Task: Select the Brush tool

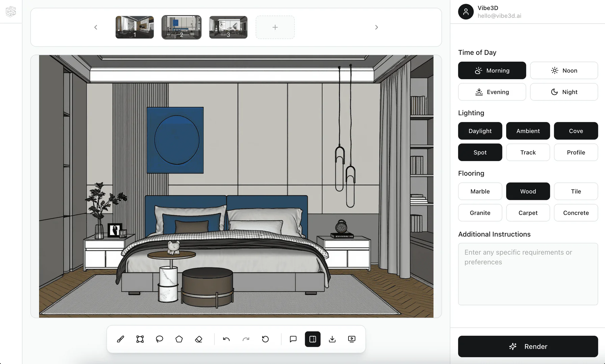Action: pyautogui.click(x=121, y=339)
